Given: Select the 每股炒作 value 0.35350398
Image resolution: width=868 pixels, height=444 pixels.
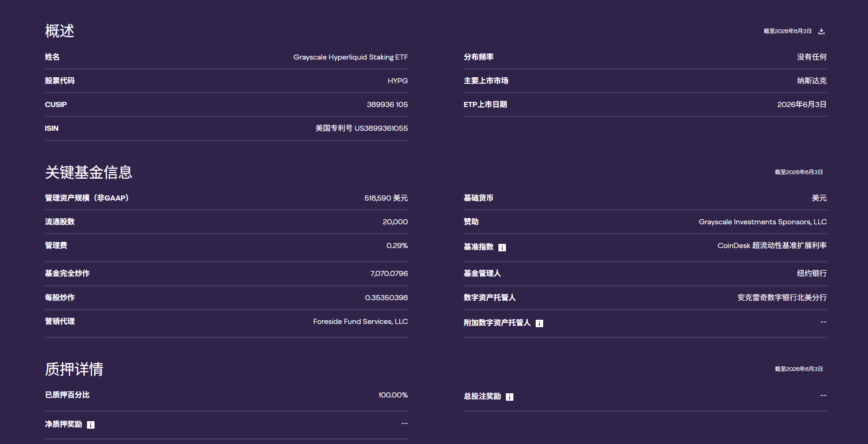Looking at the screenshot, I should [x=386, y=298].
